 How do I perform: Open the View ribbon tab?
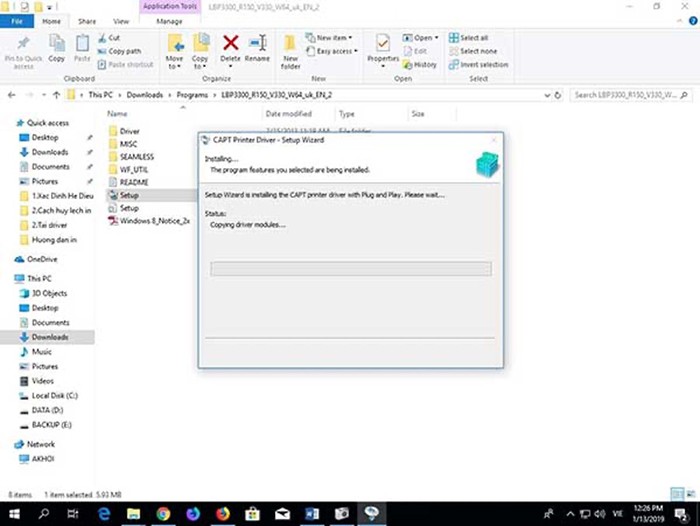pos(121,21)
